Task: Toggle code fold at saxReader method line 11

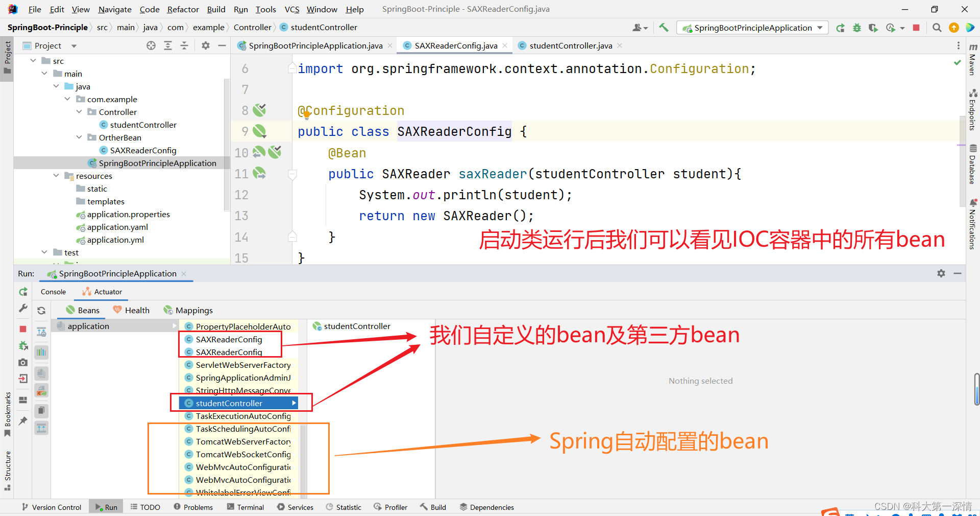Action: (292, 174)
